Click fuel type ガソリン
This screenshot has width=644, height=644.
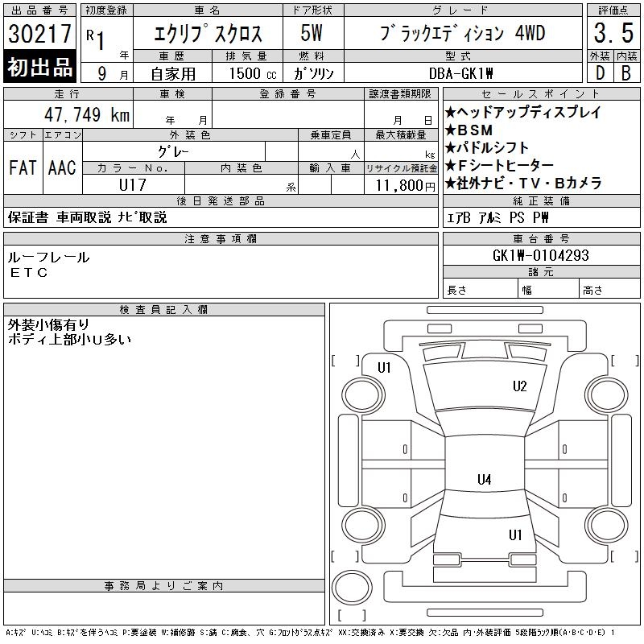coord(313,73)
